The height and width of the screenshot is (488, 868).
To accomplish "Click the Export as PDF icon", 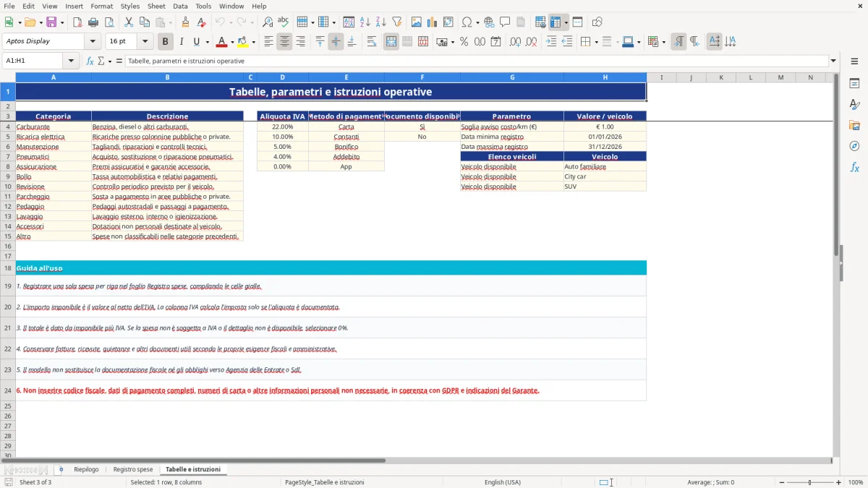I will coord(77,22).
